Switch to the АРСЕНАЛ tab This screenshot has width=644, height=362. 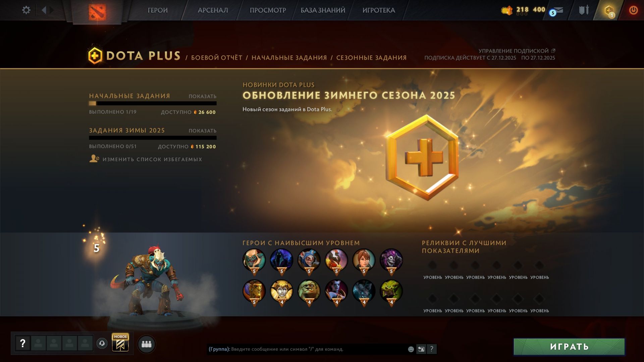[213, 10]
